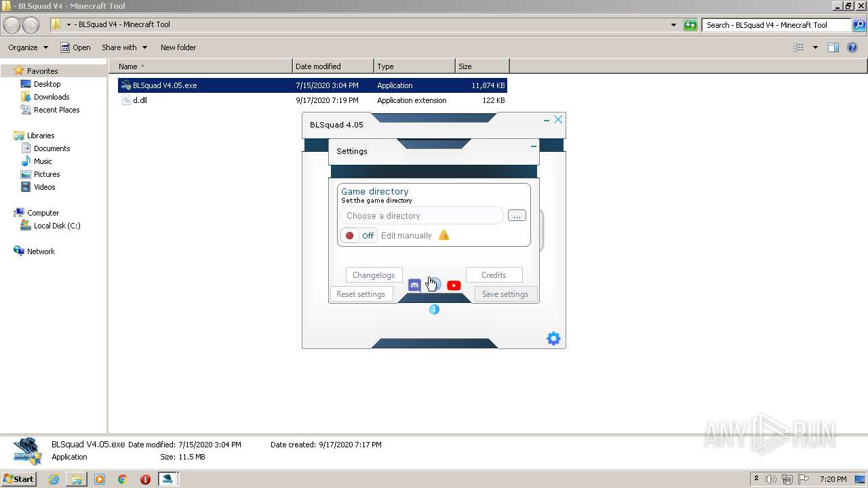Launch Chrome from taskbar
This screenshot has width=868, height=488.
point(122,479)
